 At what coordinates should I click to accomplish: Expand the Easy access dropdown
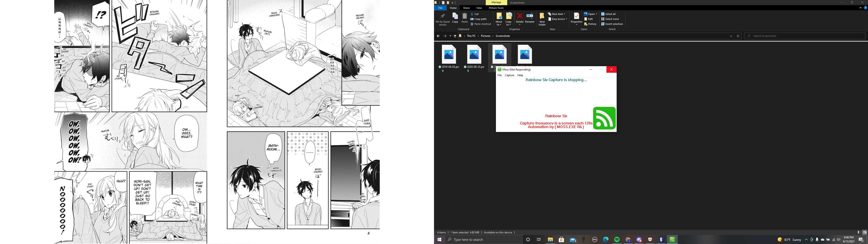558,19
